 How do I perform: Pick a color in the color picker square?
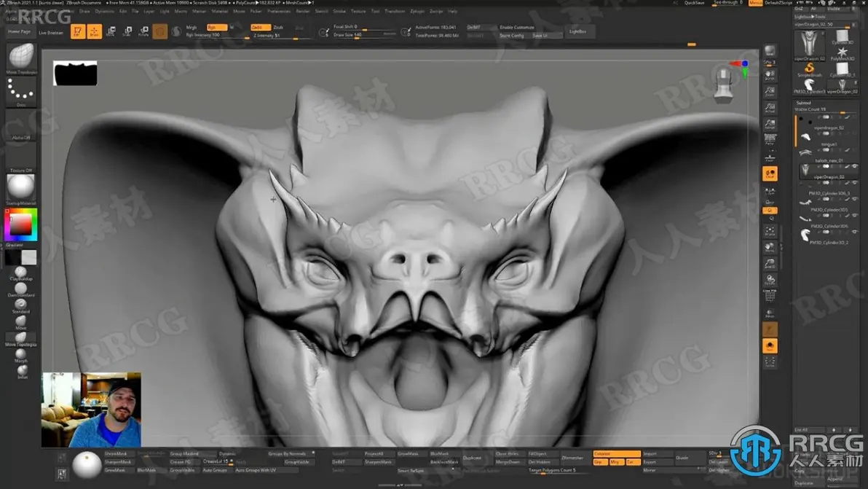pos(21,224)
